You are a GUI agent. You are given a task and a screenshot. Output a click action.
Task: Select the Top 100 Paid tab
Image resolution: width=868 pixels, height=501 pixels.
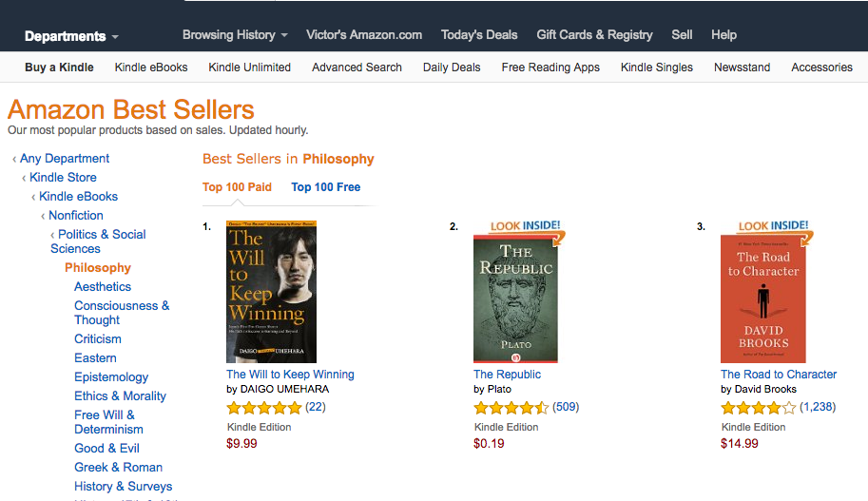tap(237, 187)
